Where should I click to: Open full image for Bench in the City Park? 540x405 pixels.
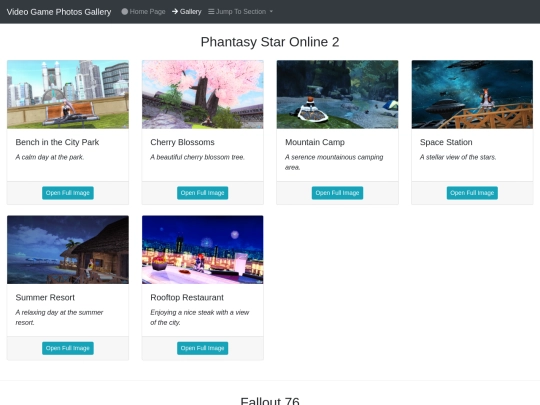pyautogui.click(x=68, y=193)
